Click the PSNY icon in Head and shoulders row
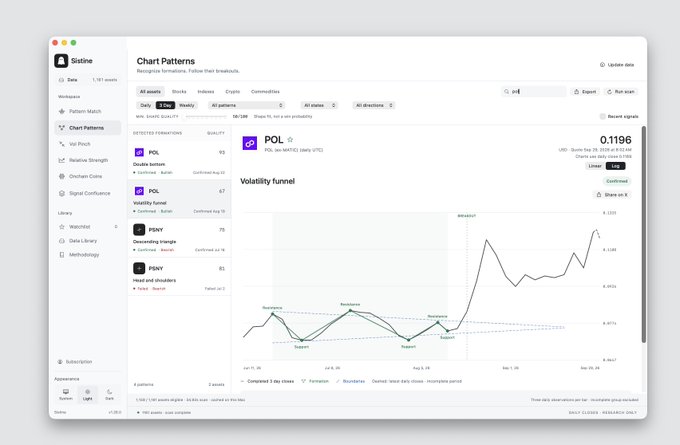This screenshot has width=680, height=445. 139,268
